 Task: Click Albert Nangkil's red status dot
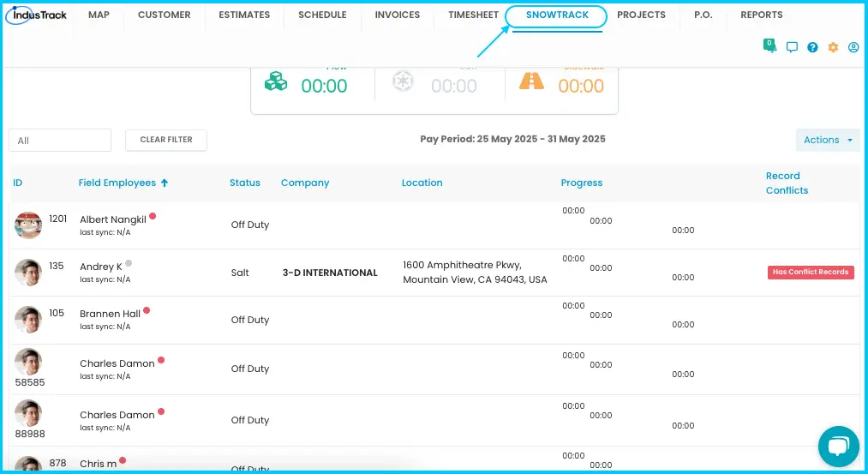(153, 216)
